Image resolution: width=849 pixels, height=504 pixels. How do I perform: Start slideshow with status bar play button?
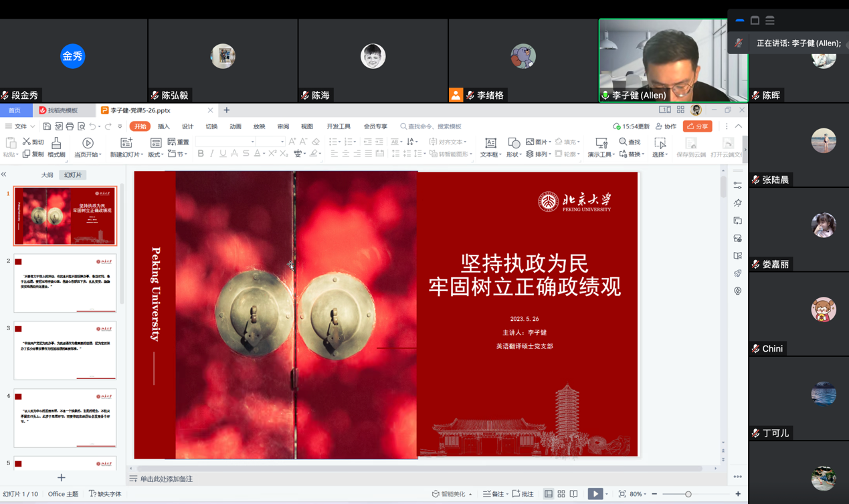tap(594, 494)
